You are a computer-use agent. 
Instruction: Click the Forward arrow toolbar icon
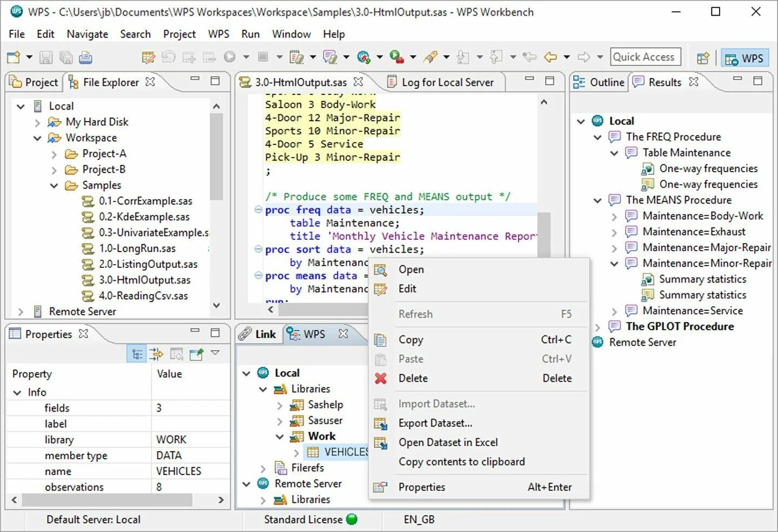tap(584, 57)
